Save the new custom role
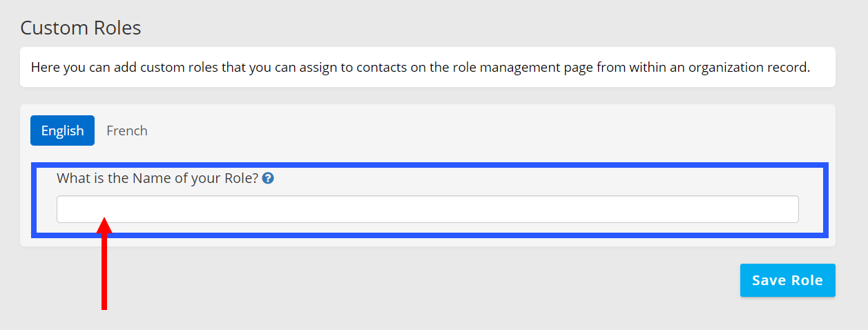 (787, 280)
